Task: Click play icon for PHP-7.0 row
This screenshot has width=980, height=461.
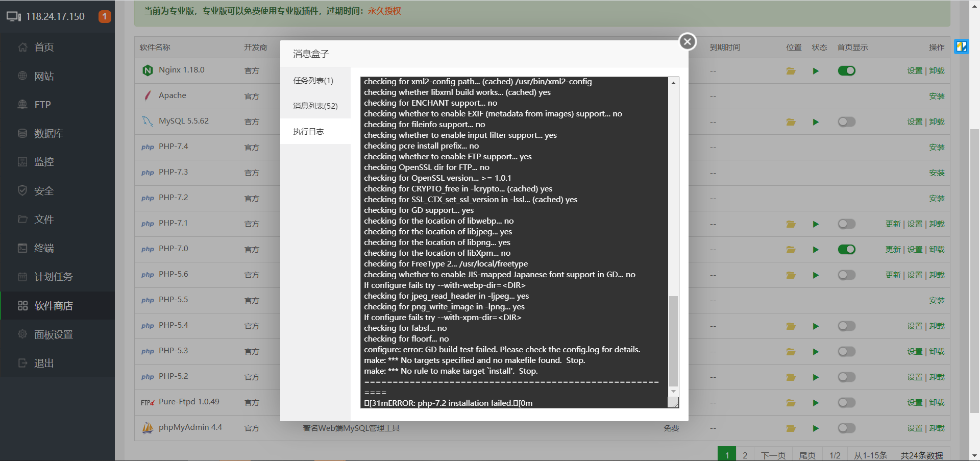Action: click(x=816, y=250)
